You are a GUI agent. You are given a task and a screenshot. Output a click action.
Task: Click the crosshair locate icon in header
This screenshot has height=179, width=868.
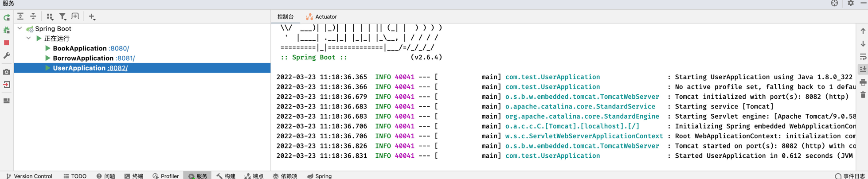tap(834, 3)
